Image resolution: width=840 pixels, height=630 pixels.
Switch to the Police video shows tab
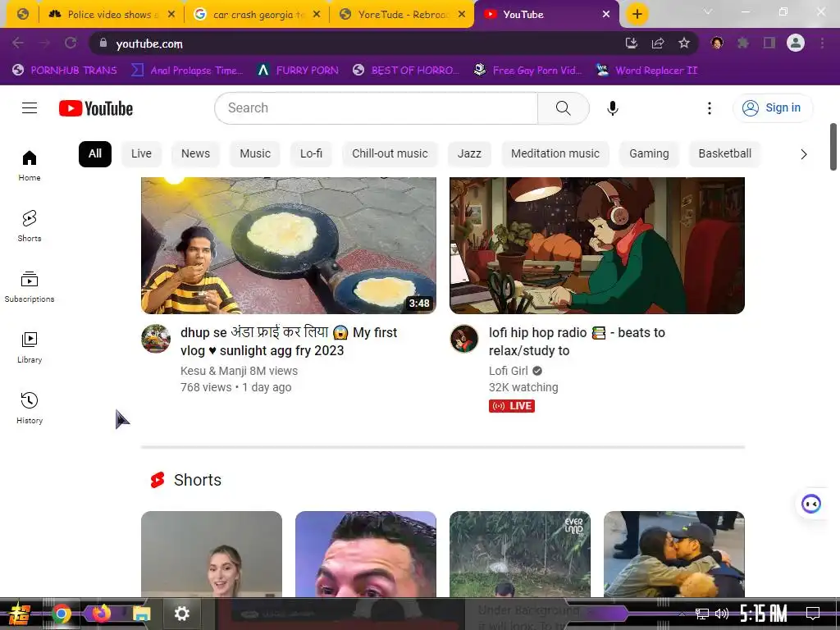coord(110,15)
